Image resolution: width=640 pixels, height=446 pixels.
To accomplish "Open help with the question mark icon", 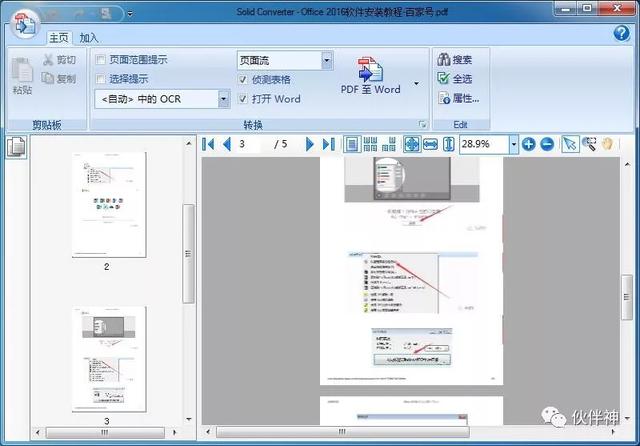I will (x=621, y=33).
